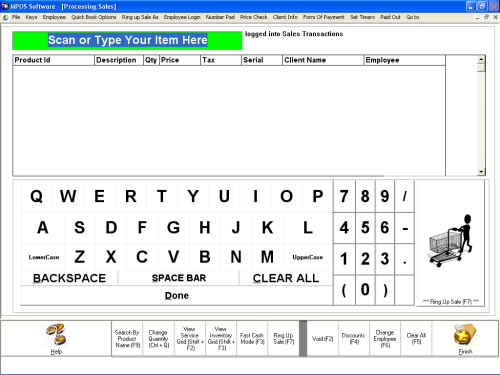
Task: Tap the G key on the on-screen keyboard
Action: pyautogui.click(x=173, y=228)
